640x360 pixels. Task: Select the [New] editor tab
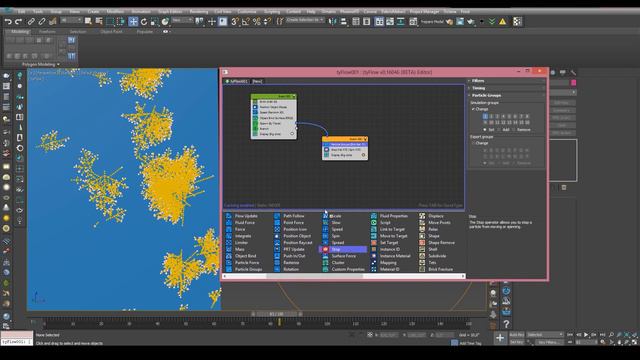coord(257,81)
